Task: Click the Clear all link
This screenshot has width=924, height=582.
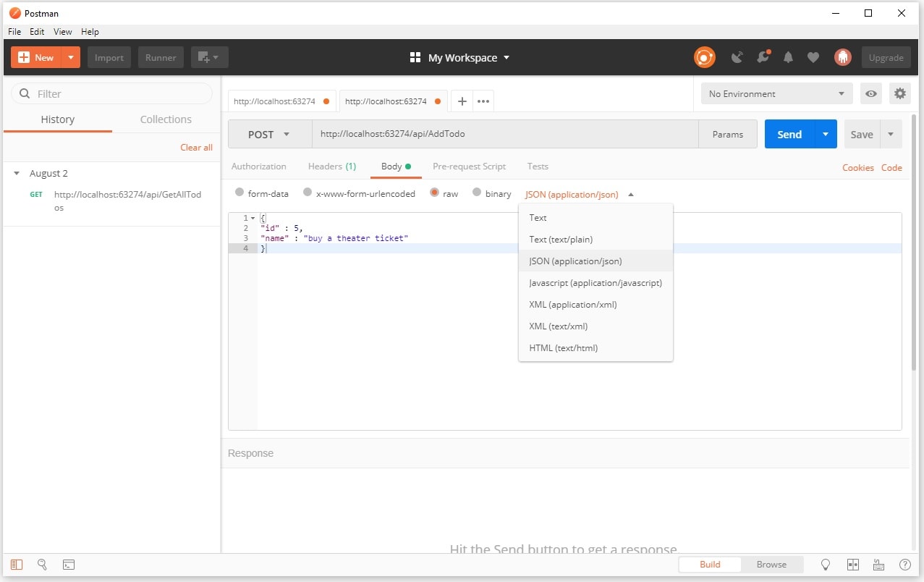Action: pos(196,148)
